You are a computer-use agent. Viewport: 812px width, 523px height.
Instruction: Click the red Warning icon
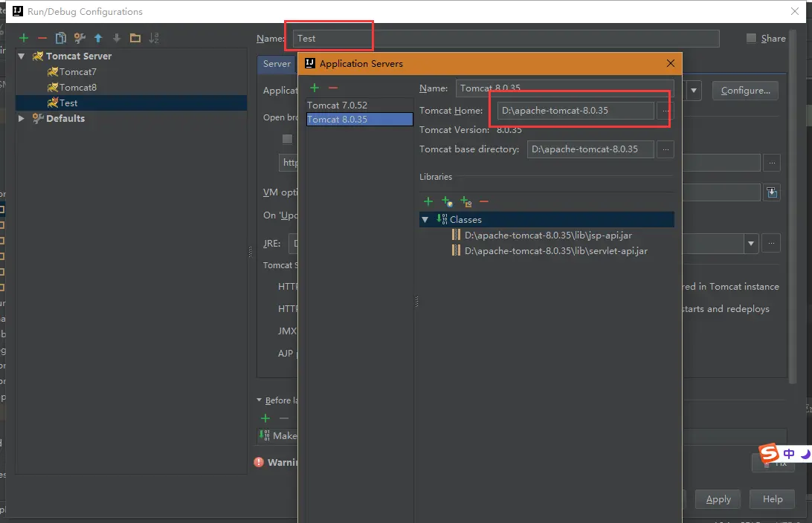click(x=259, y=462)
